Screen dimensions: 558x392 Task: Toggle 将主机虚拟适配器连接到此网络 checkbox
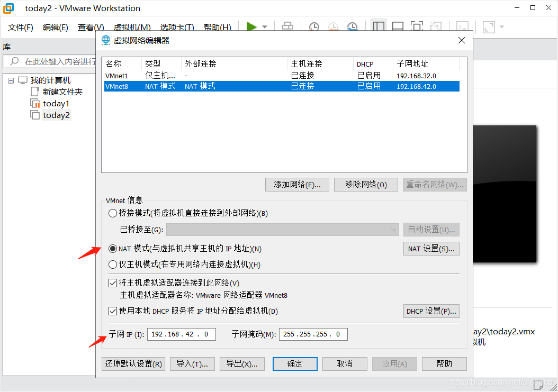tap(113, 283)
